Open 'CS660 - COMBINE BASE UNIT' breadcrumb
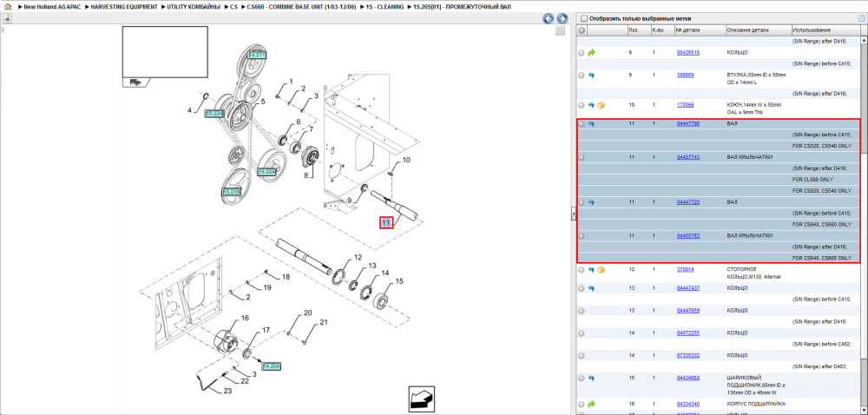 pos(302,7)
